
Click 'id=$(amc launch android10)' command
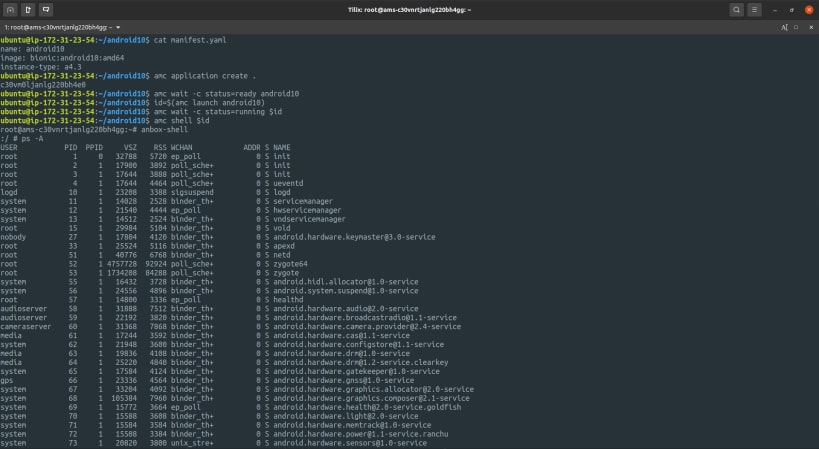tap(209, 102)
